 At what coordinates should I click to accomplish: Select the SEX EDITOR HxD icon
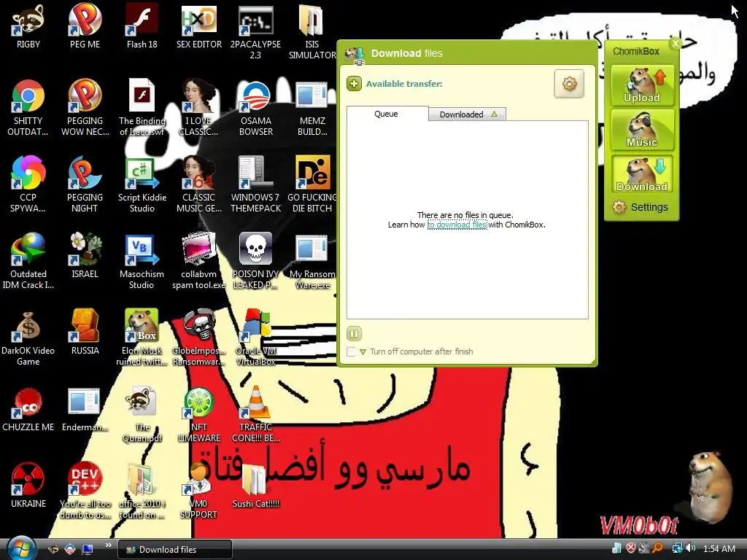(199, 27)
